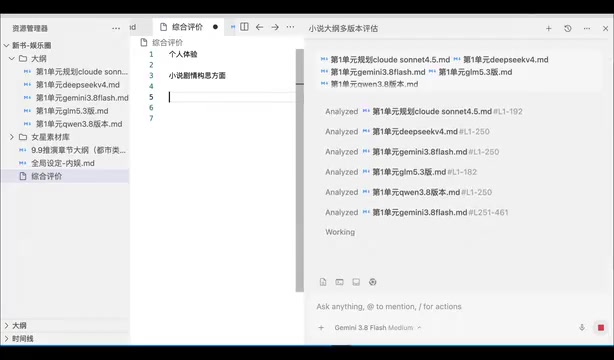Open the explorer panel more-actions ellipsis

click(116, 28)
